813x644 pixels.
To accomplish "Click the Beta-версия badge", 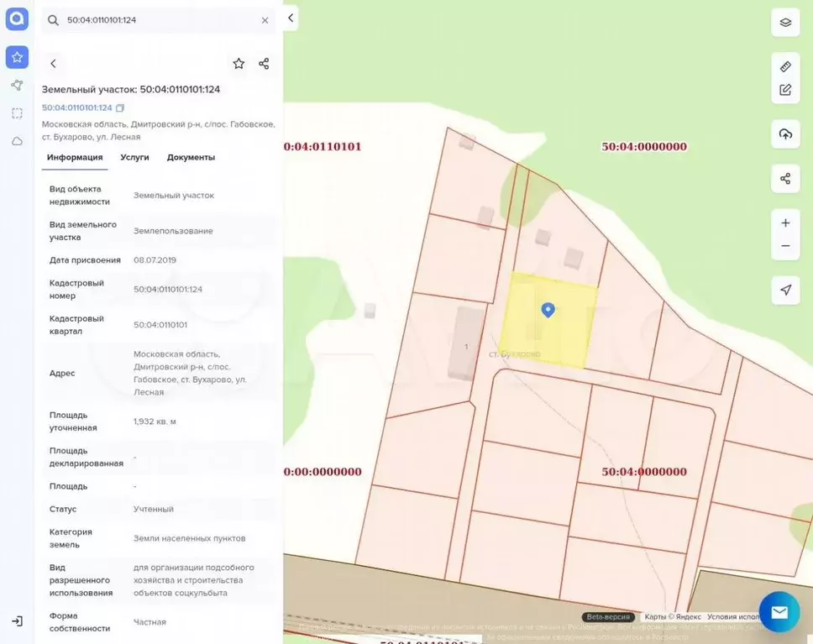I will coord(608,617).
